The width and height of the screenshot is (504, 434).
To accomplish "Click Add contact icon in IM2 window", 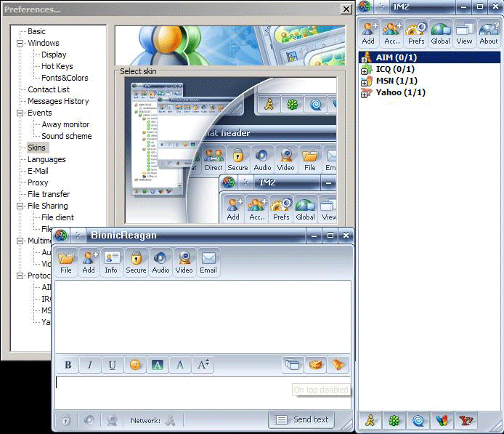I will click(369, 33).
